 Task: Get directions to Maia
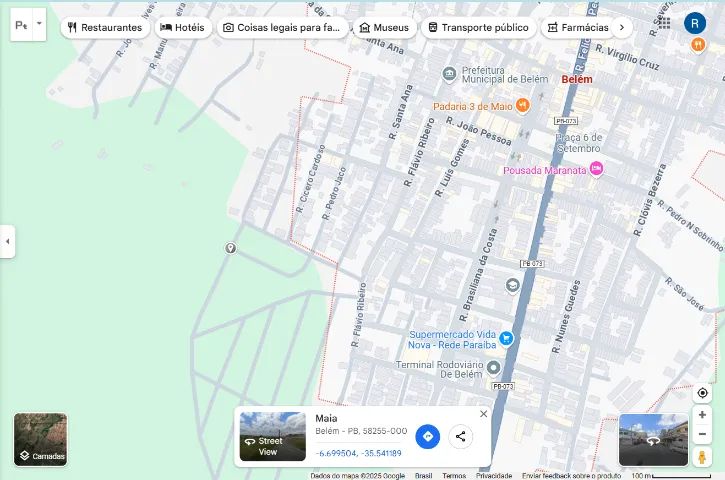coord(428,437)
